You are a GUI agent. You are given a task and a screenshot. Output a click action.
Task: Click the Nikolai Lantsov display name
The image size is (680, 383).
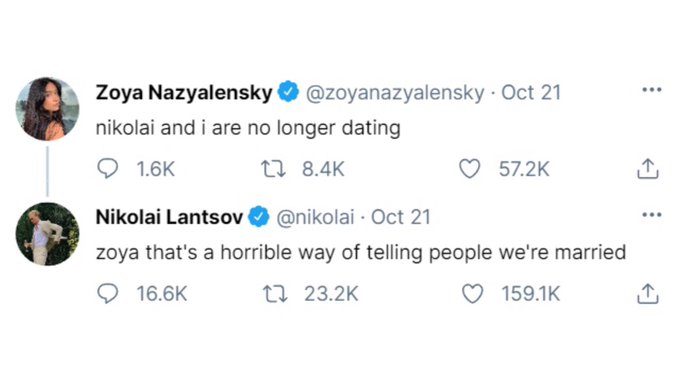point(169,217)
